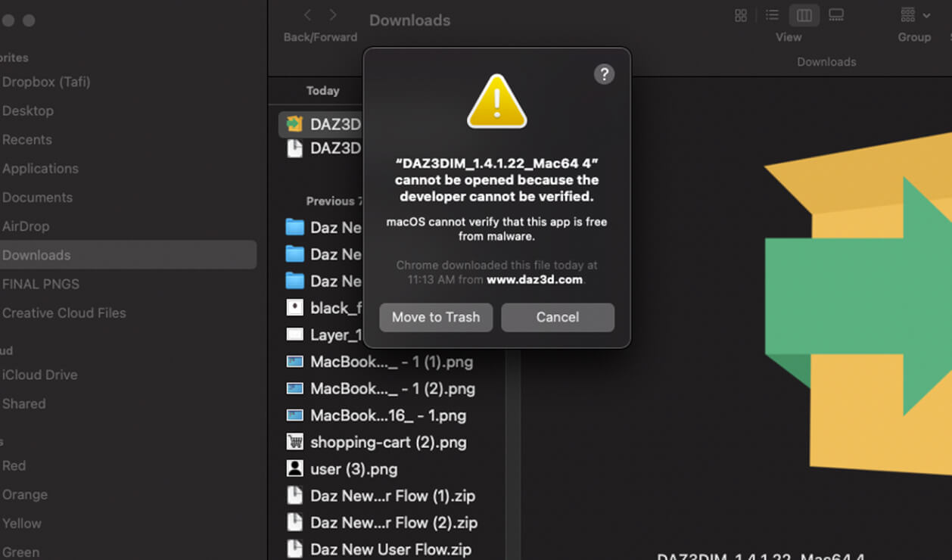Open Creative Cloud Files in sidebar
The height and width of the screenshot is (560, 952).
click(64, 313)
